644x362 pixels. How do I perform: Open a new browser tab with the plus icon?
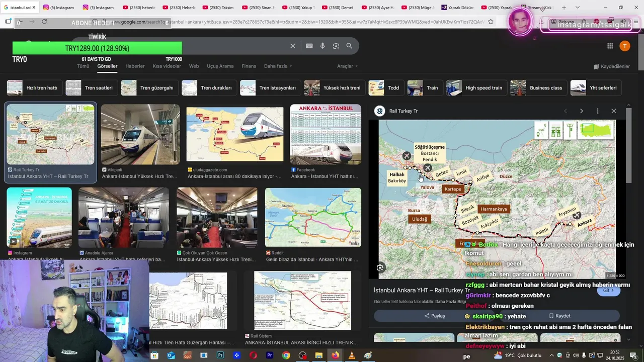(x=564, y=8)
